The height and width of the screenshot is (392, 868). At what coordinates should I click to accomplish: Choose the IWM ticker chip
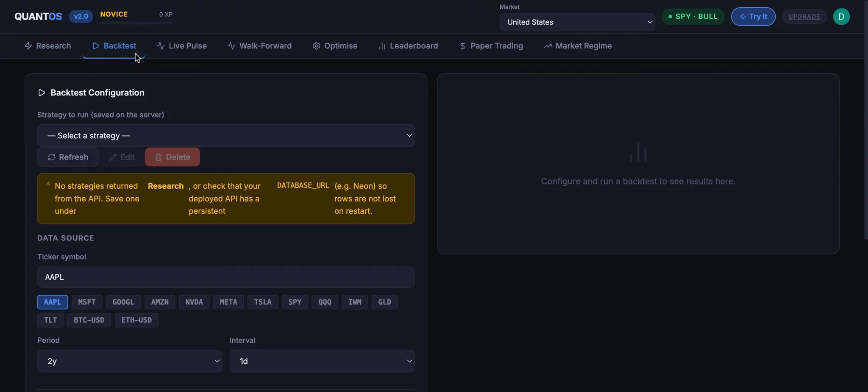point(355,302)
